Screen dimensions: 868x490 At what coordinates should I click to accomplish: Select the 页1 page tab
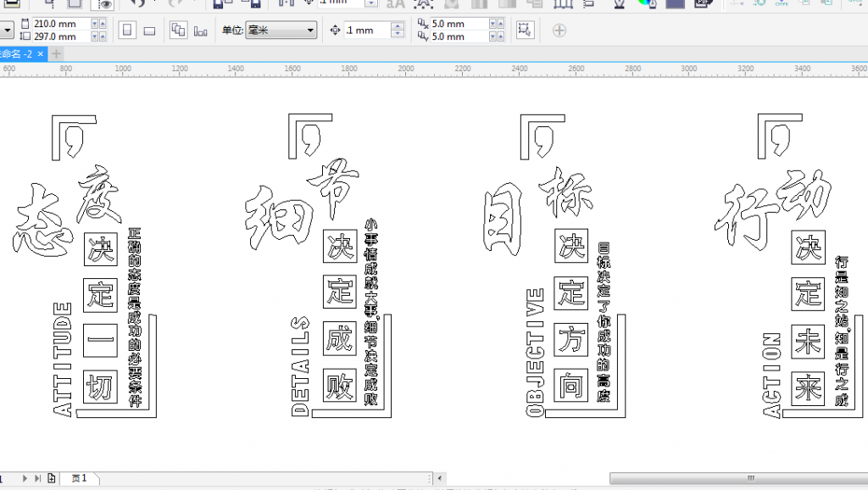tap(79, 478)
